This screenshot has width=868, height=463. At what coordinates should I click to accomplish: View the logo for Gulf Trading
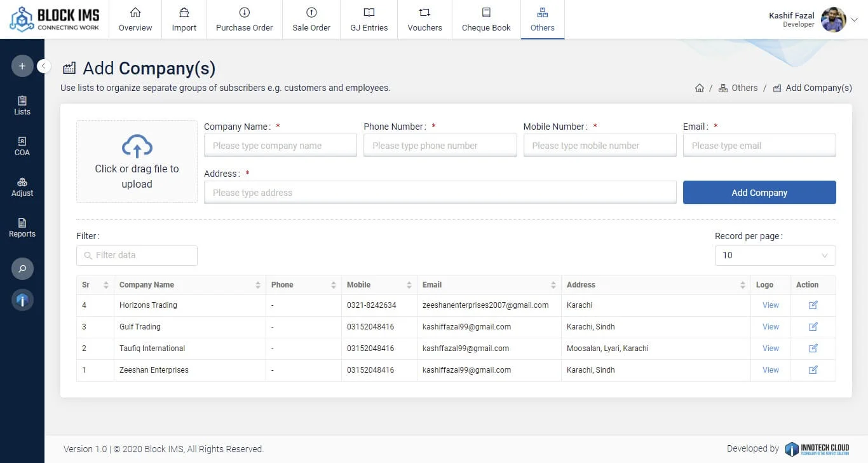point(770,327)
